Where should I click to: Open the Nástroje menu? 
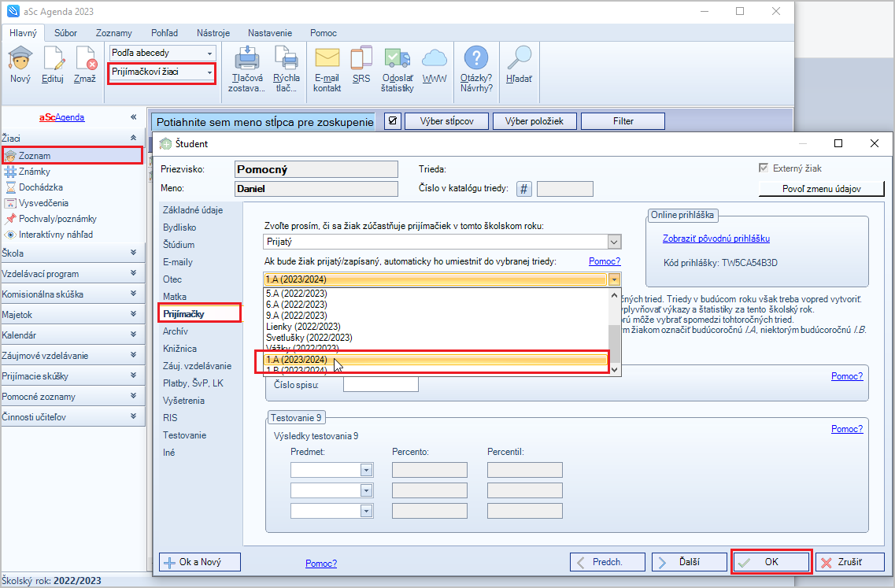(213, 33)
